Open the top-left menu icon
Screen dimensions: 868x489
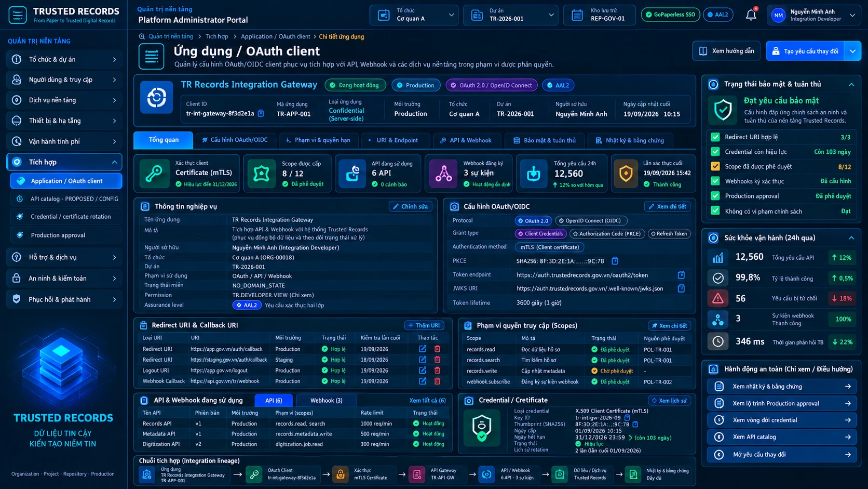coord(17,15)
